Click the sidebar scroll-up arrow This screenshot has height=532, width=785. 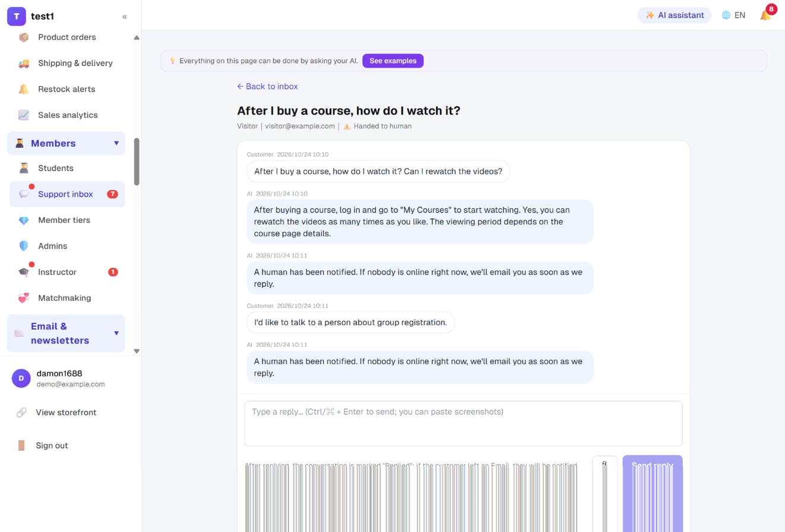point(137,38)
